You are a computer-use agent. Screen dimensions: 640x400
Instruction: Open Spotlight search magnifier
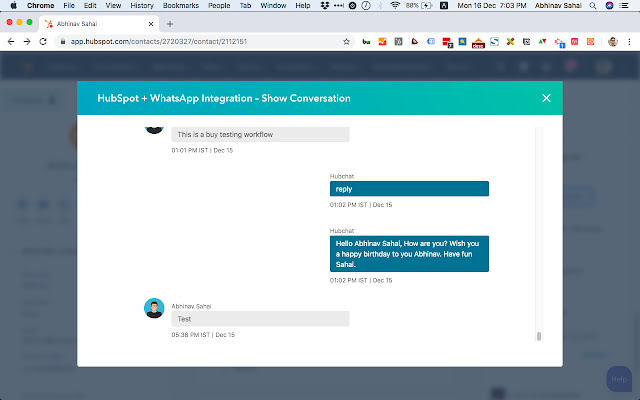[593, 5]
